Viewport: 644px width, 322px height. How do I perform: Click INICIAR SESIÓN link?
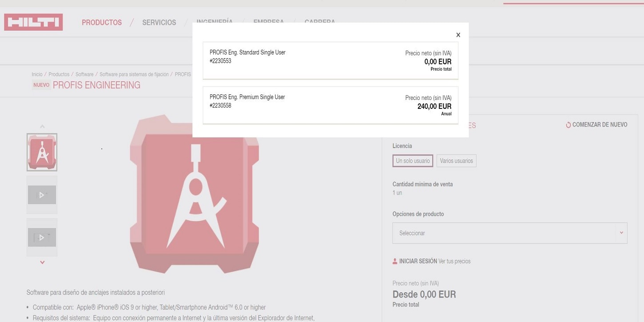coord(418,261)
